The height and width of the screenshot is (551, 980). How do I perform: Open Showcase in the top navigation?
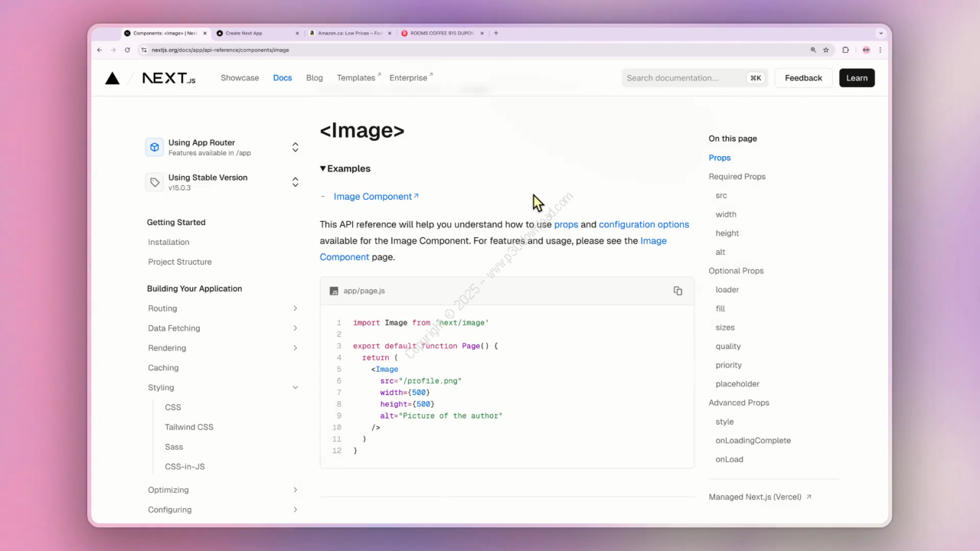[x=240, y=78]
